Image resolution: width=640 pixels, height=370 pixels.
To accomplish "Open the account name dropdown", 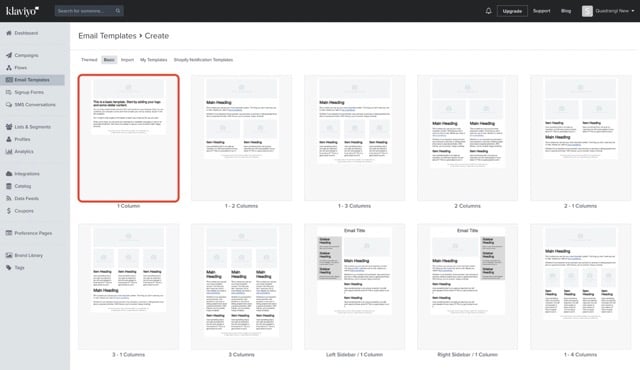I will [615, 11].
